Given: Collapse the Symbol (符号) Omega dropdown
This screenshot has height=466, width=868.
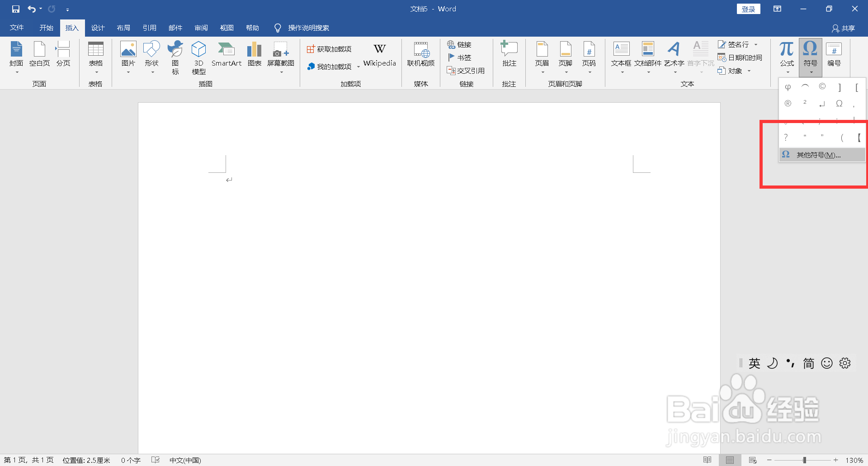Looking at the screenshot, I should pos(810,57).
